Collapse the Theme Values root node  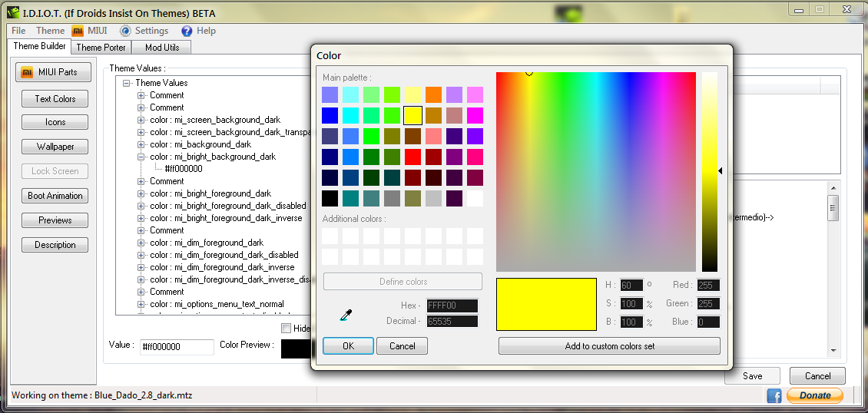126,83
